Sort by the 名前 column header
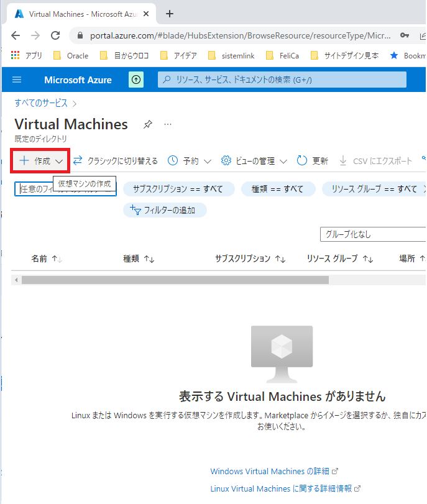Screen dimensions: 427x504 [47, 259]
